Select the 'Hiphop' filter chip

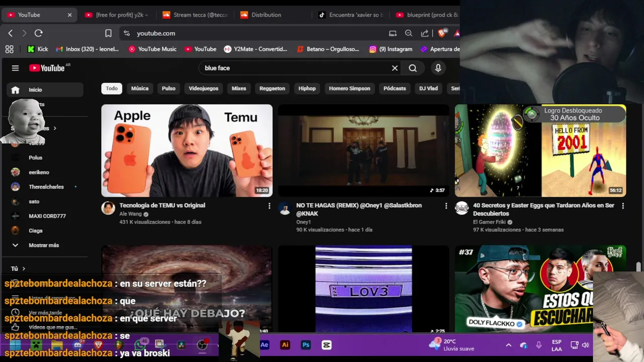307,88
